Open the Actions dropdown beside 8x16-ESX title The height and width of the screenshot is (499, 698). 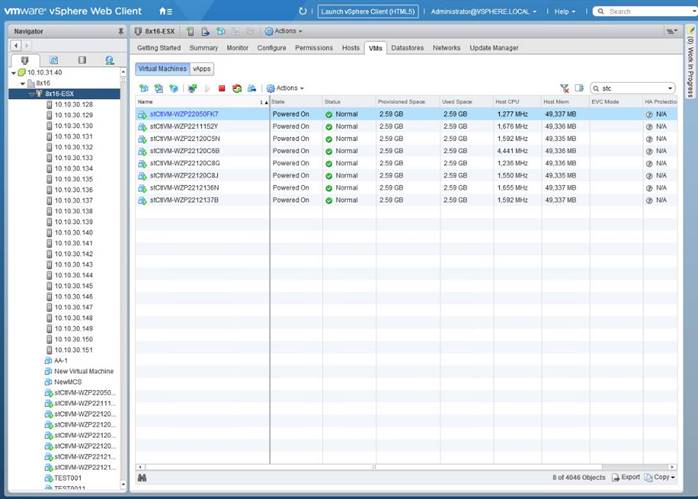click(x=284, y=31)
